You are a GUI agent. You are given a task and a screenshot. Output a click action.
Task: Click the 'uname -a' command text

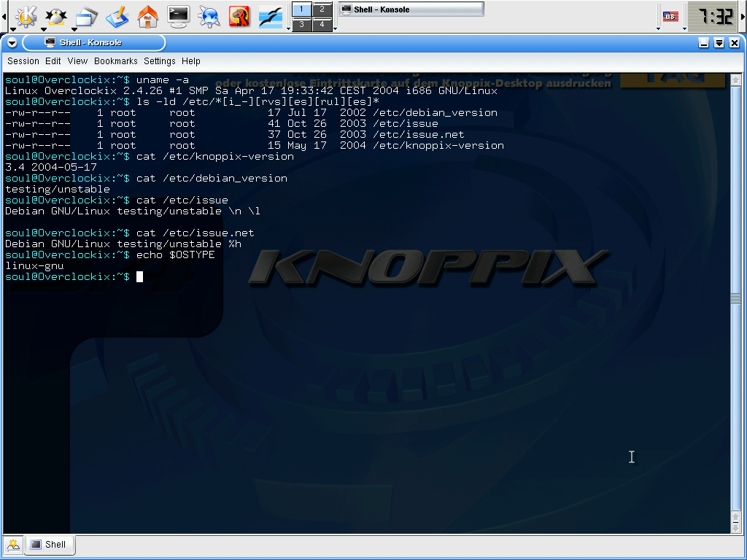[x=163, y=80]
